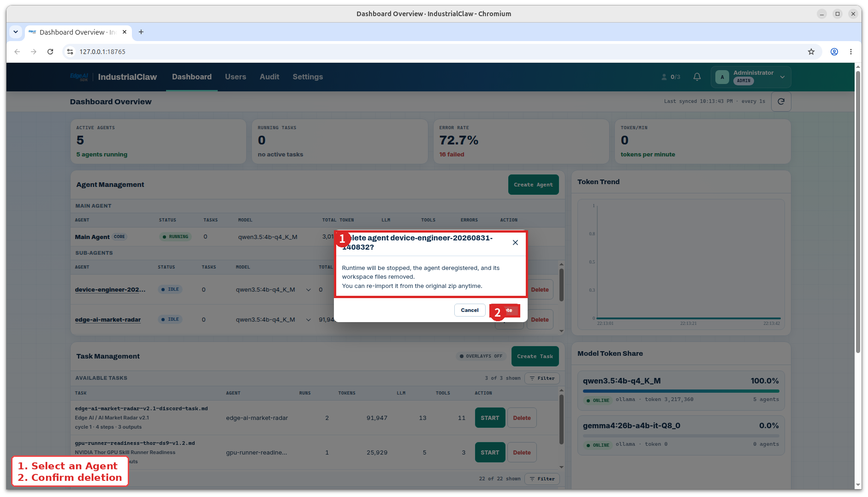Click the Administrator avatar badge
This screenshot has width=868, height=497.
pos(722,77)
